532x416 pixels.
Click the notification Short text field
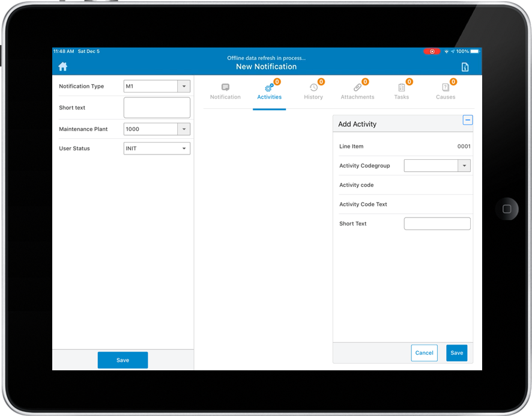point(157,108)
